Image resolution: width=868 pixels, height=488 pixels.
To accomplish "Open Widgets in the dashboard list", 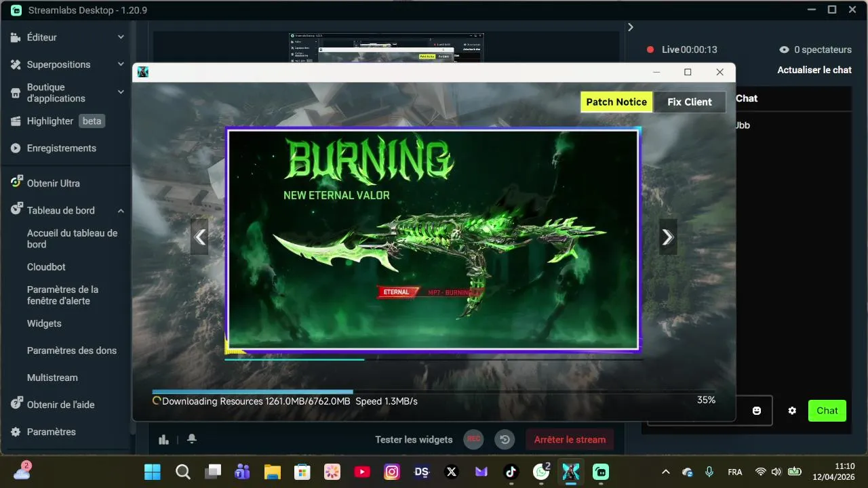I will click(x=44, y=323).
